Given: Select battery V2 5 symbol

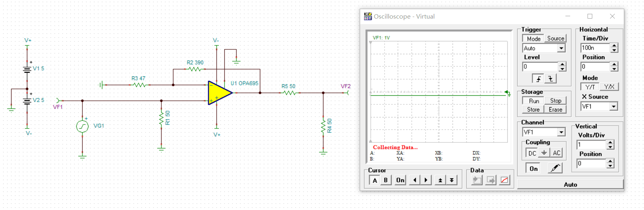Looking at the screenshot, I should click(27, 101).
